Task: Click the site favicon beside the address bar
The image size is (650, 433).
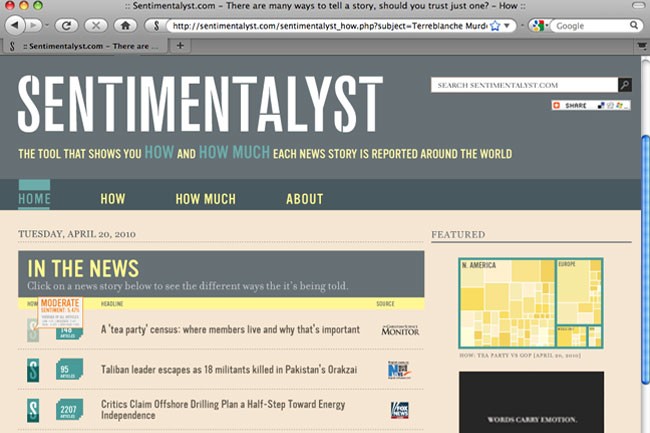Action: coord(156,26)
